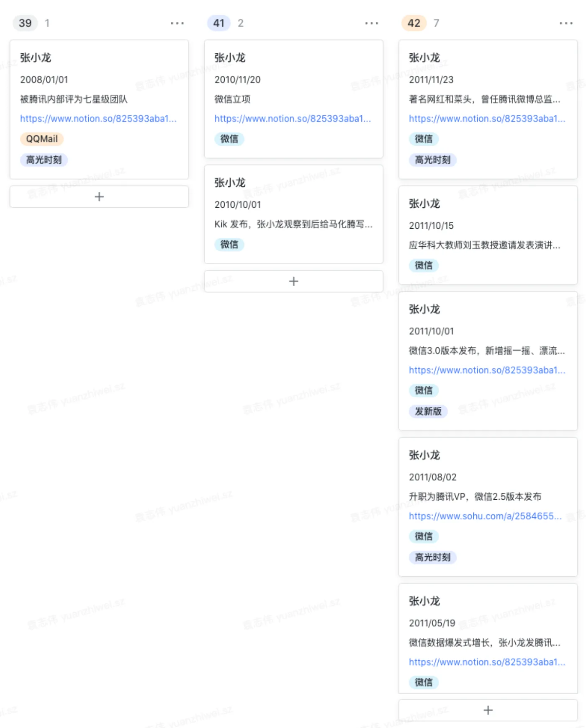Viewport: 586px width, 728px height.
Task: Click the 微信 tag in the 2011/11/23 card
Action: point(424,139)
